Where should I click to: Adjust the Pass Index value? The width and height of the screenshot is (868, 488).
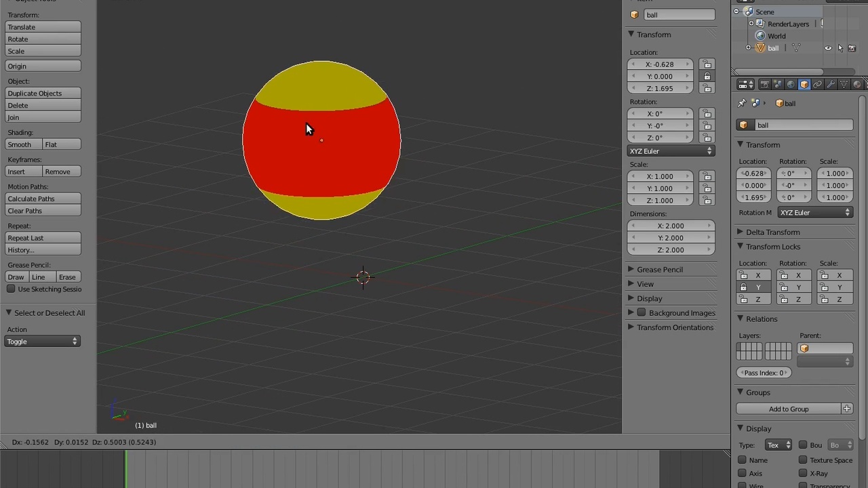tap(764, 372)
